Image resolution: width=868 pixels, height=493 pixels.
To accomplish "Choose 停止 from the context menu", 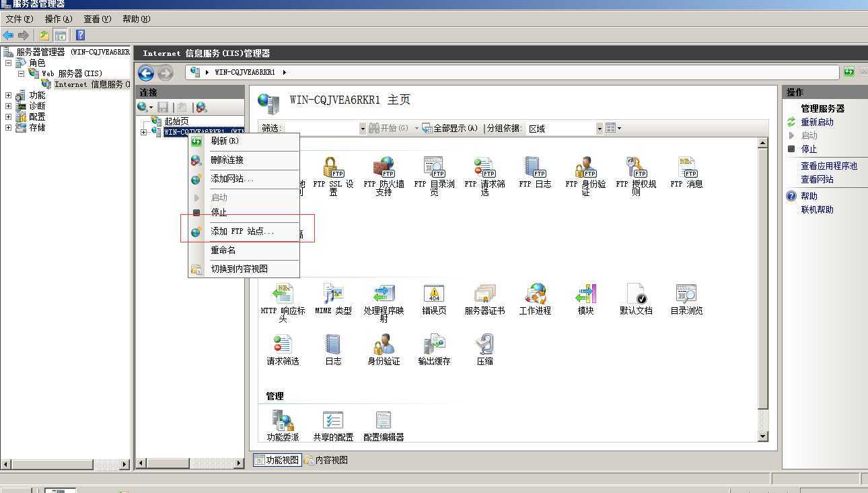I will click(244, 213).
